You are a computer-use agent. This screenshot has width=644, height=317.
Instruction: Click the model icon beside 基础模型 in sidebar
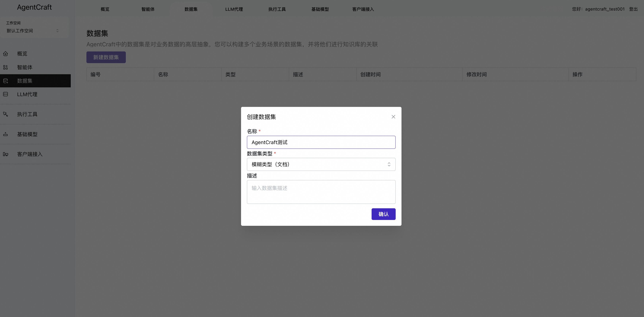point(5,134)
